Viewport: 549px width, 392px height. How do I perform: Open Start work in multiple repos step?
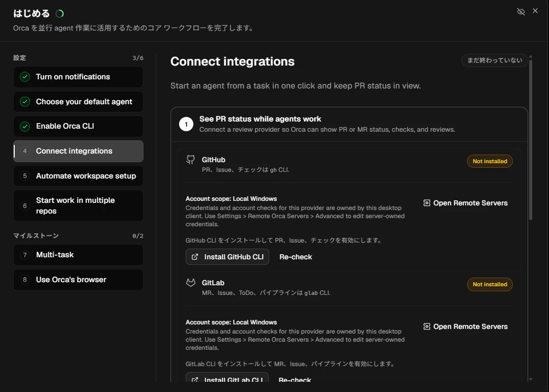click(x=78, y=206)
